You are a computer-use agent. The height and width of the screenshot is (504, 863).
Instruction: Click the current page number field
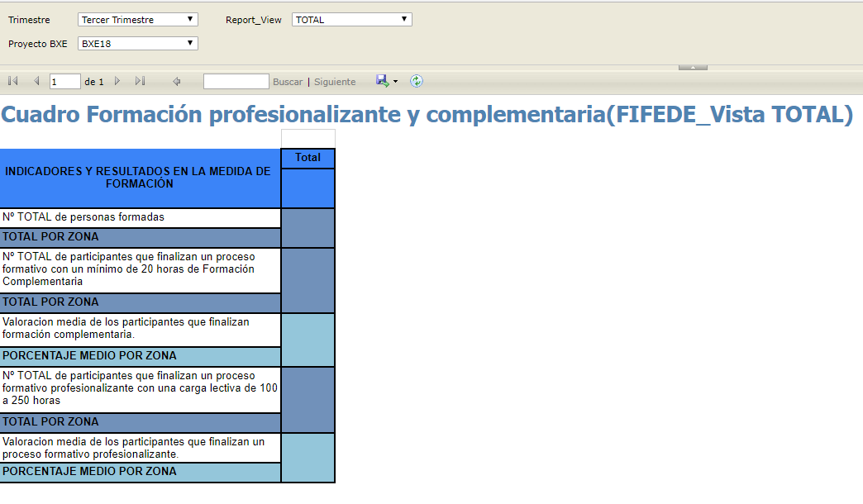(65, 82)
